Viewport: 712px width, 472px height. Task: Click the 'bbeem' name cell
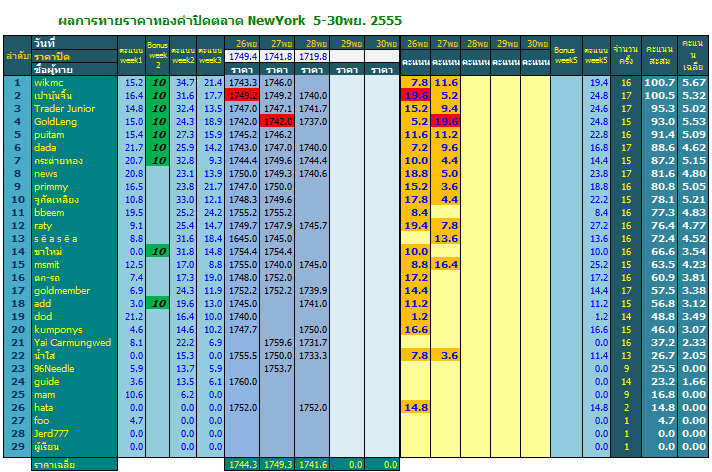click(x=74, y=213)
